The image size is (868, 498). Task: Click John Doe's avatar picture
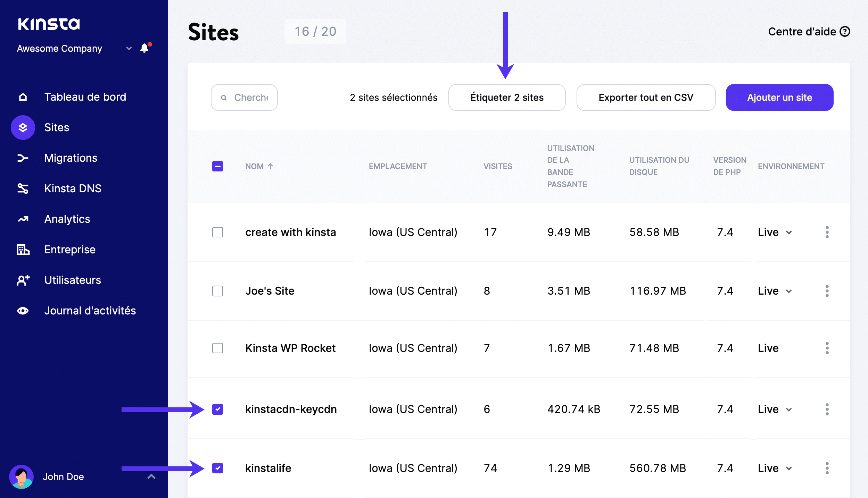pos(22,476)
